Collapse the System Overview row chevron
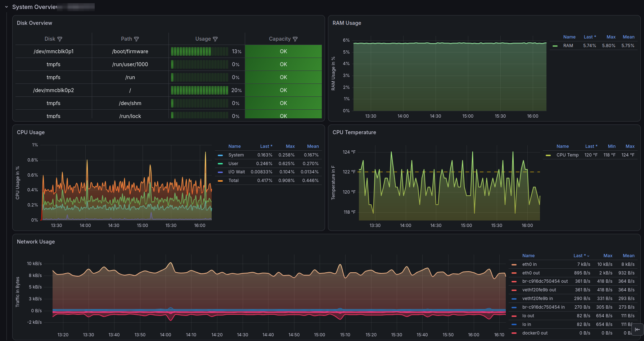The image size is (644, 341). pos(6,7)
